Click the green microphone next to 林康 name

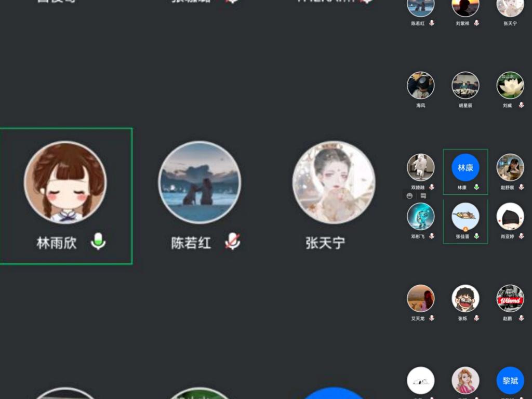click(x=476, y=187)
